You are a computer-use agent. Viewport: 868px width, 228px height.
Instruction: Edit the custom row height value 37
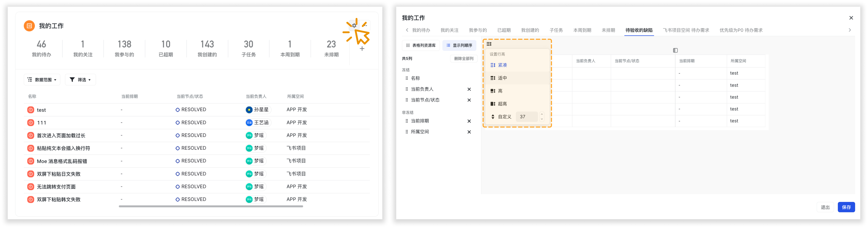click(527, 117)
